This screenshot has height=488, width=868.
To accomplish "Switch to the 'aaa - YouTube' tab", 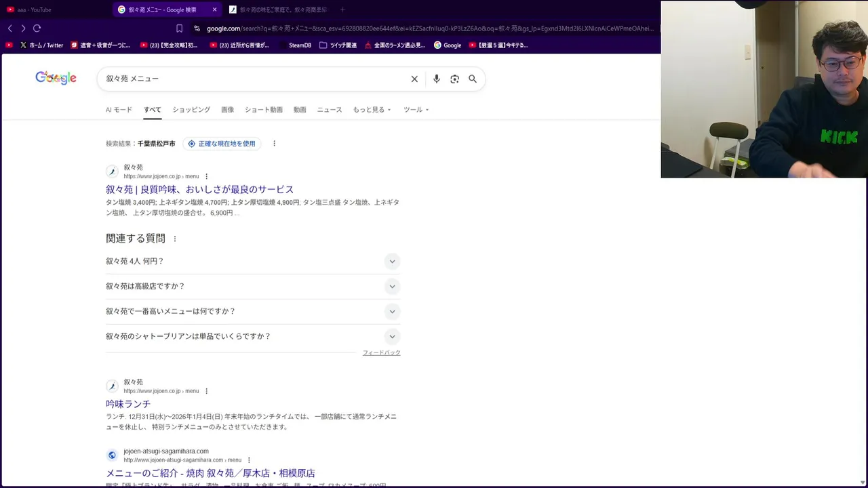I will point(54,9).
